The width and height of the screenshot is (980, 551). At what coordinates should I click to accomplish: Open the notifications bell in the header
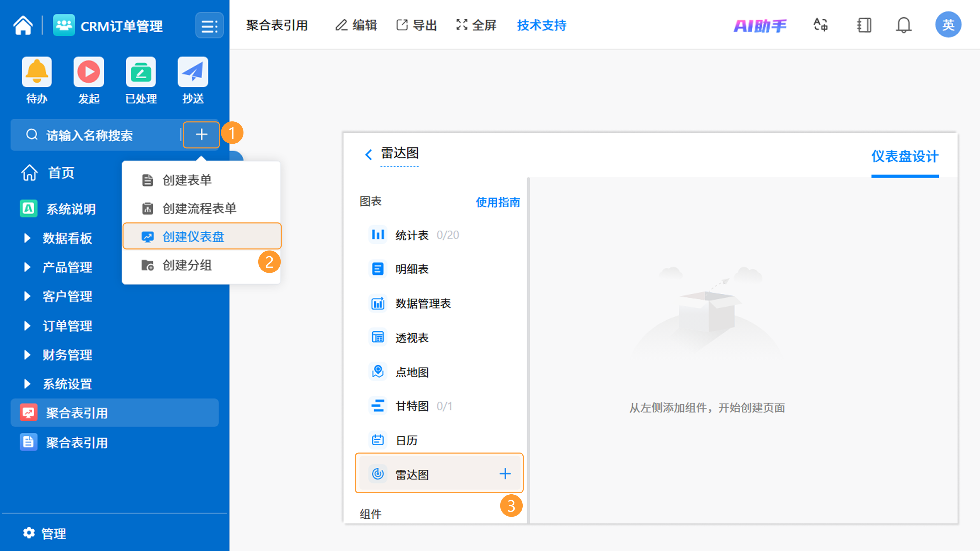pyautogui.click(x=903, y=26)
